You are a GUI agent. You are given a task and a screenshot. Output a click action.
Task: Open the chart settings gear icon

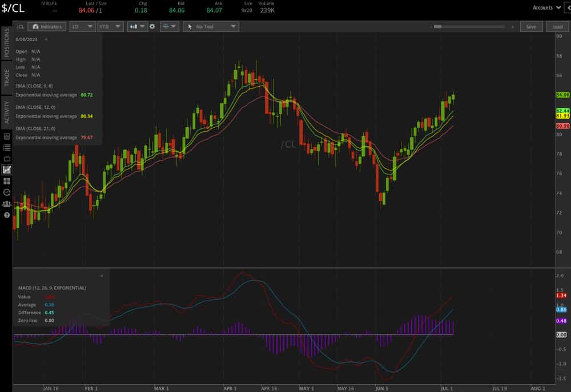click(x=152, y=26)
